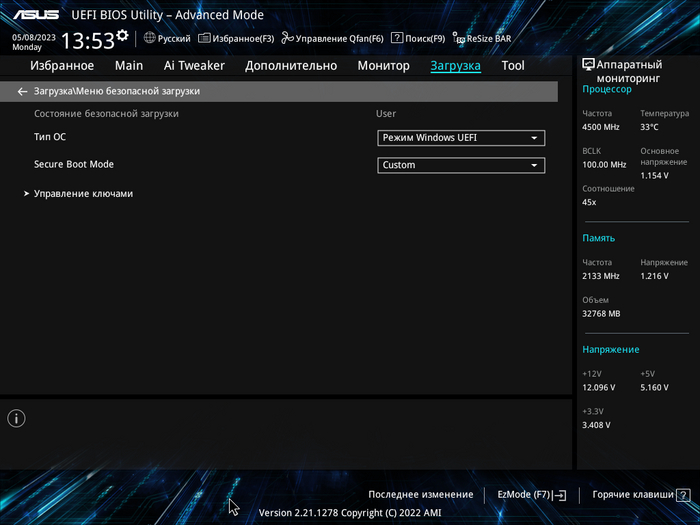Open Избранное(F3) favorites icon in top bar

click(205, 38)
